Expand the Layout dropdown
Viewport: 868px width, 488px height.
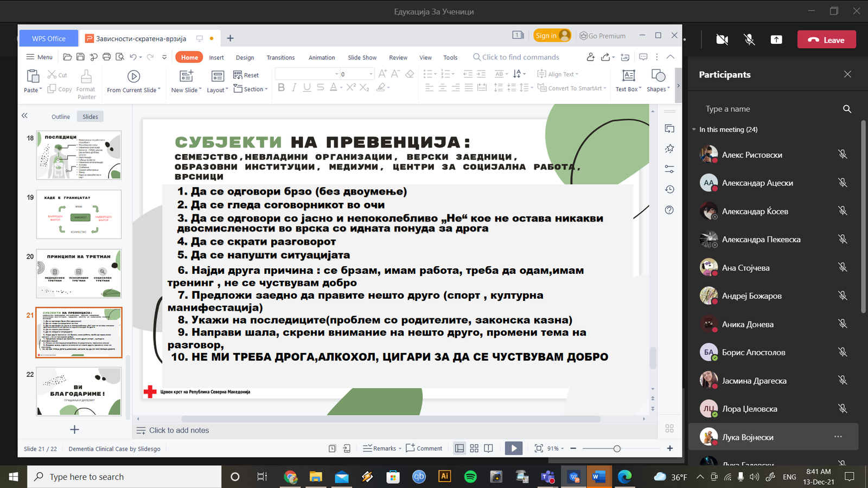(x=218, y=90)
